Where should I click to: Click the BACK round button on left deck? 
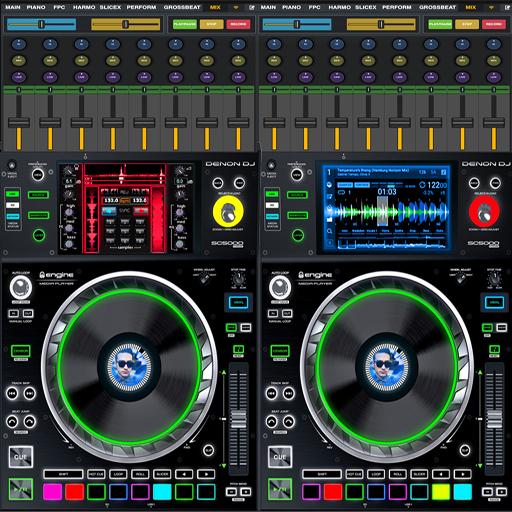tap(218, 183)
